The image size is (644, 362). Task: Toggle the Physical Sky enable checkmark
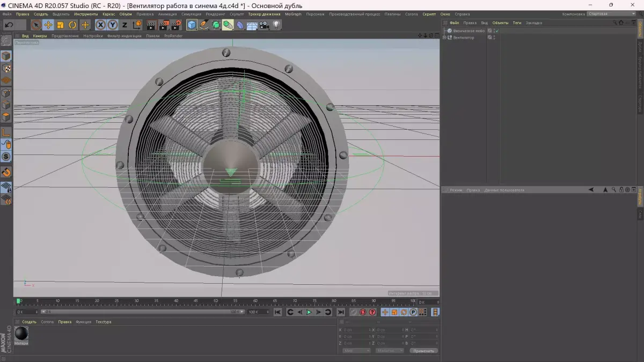coord(496,31)
